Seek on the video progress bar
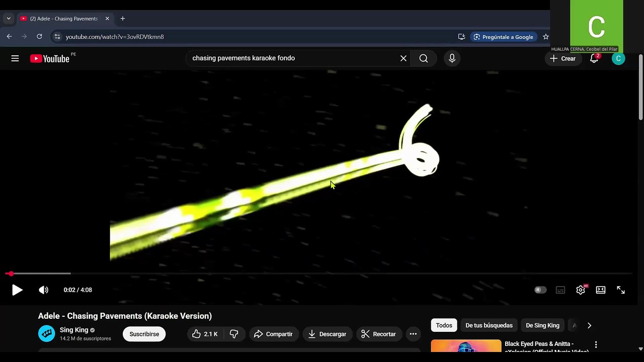The height and width of the screenshot is (362, 644). point(318,274)
